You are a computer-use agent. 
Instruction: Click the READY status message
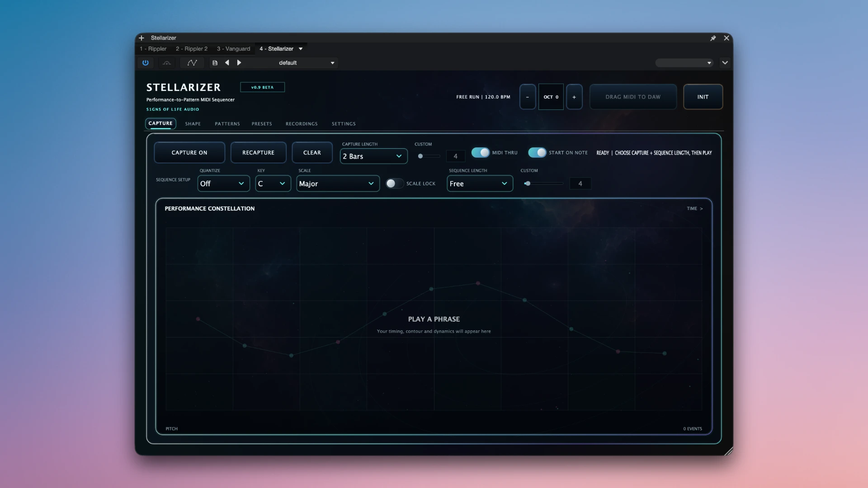pyautogui.click(x=654, y=153)
